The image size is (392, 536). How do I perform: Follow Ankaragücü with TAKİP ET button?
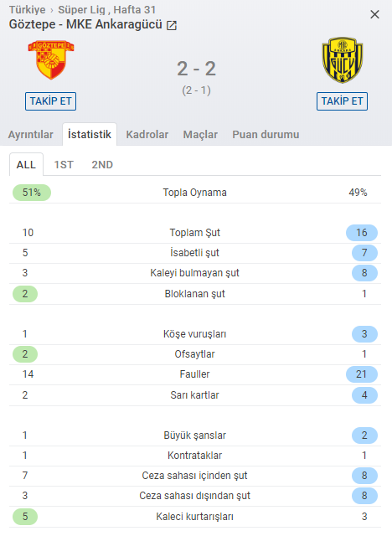pyautogui.click(x=342, y=101)
